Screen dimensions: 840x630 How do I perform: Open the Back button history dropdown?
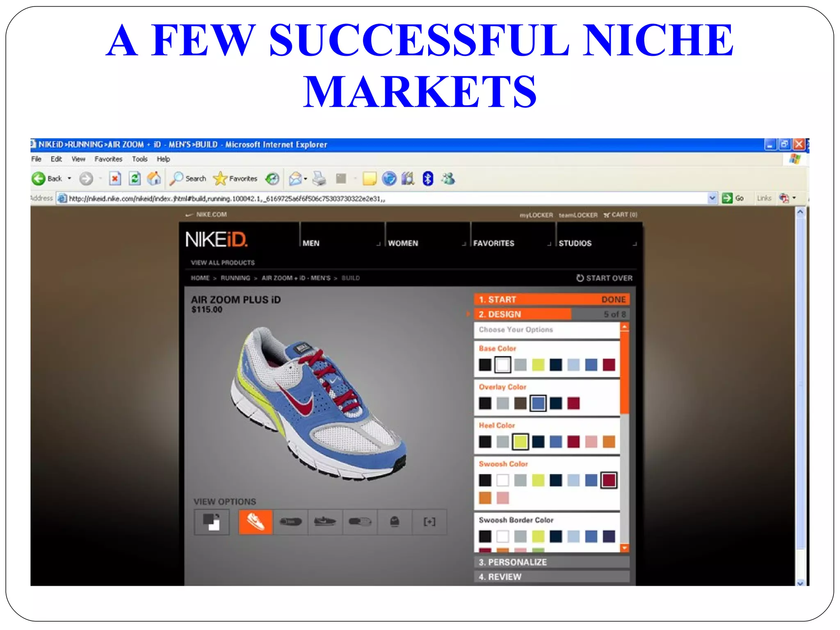pos(69,178)
